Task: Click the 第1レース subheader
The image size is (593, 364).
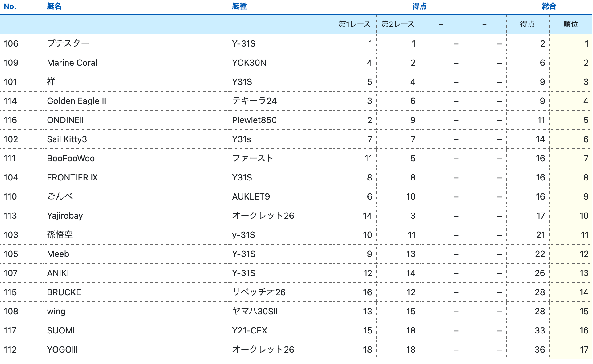Action: coord(354,24)
